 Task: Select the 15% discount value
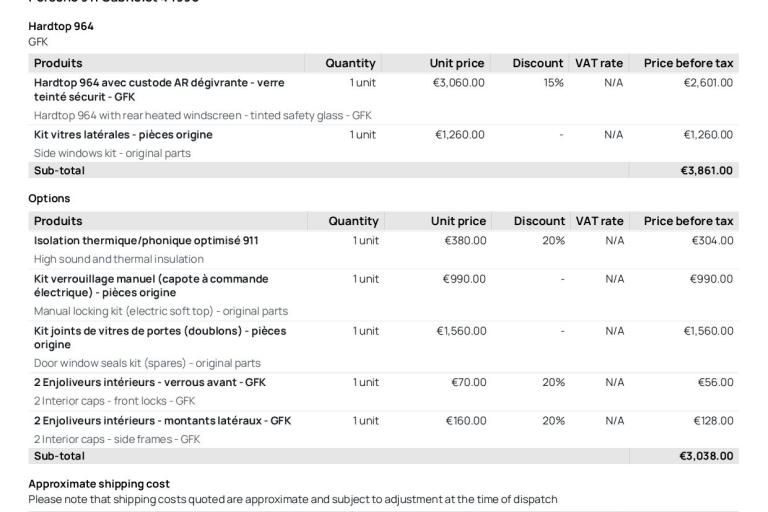tap(553, 82)
